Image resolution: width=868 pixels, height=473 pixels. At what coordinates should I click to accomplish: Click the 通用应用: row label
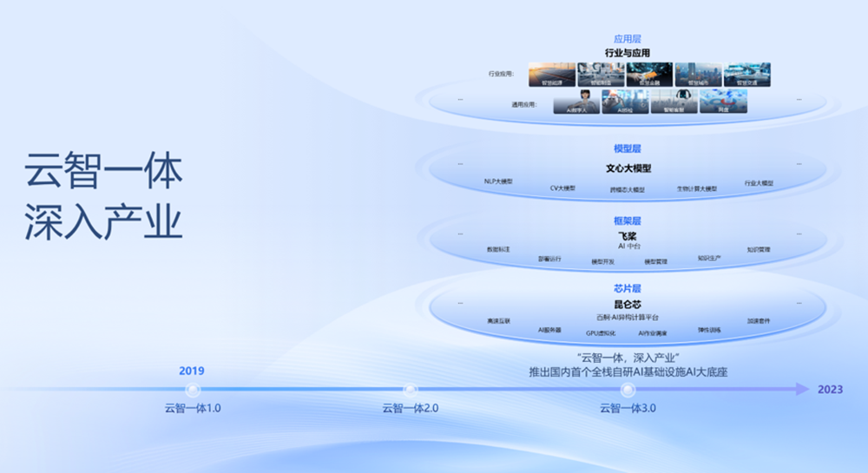524,104
